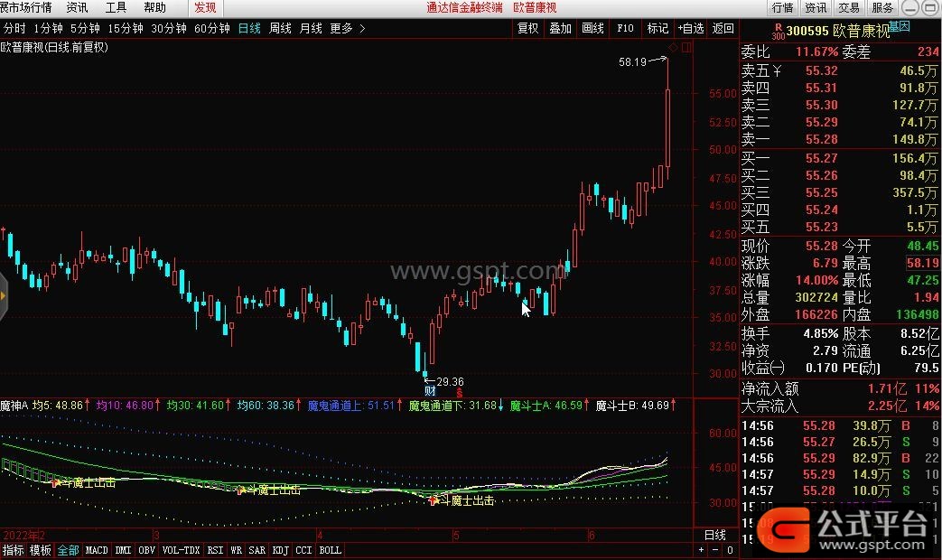Image resolution: width=942 pixels, height=560 pixels.
Task: Click the 资讯 button at top right
Action: 816,8
